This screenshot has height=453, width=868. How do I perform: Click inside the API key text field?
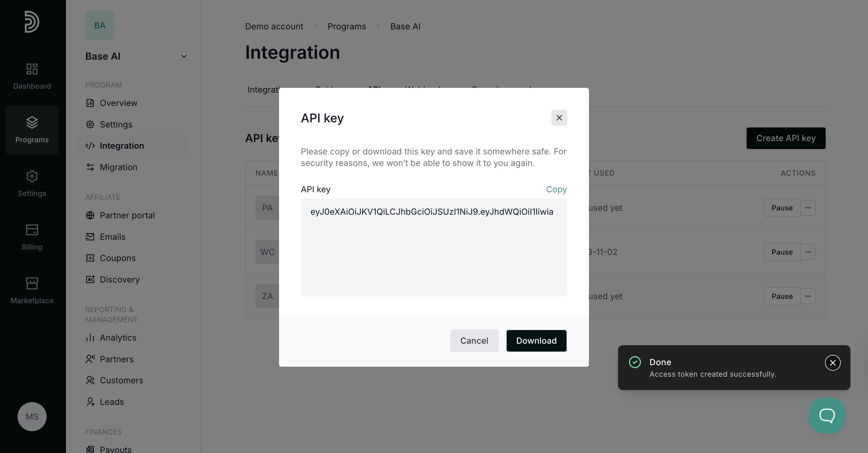tap(433, 247)
